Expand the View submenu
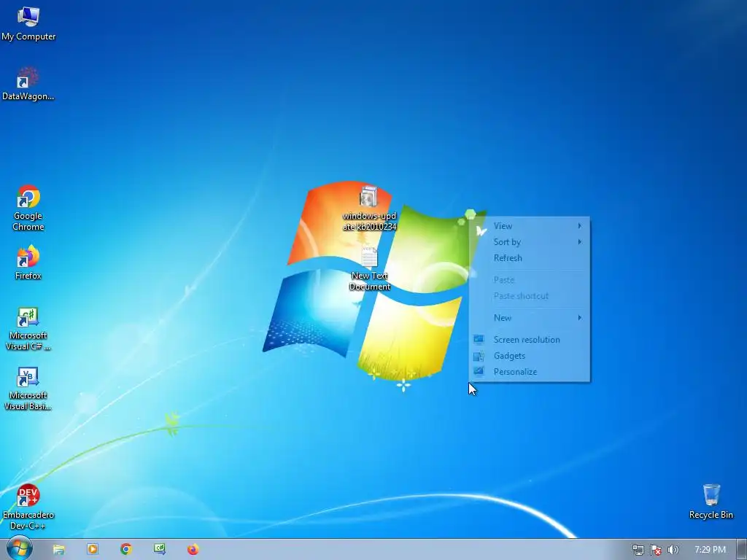Viewport: 747px width, 560px height. pyautogui.click(x=530, y=226)
